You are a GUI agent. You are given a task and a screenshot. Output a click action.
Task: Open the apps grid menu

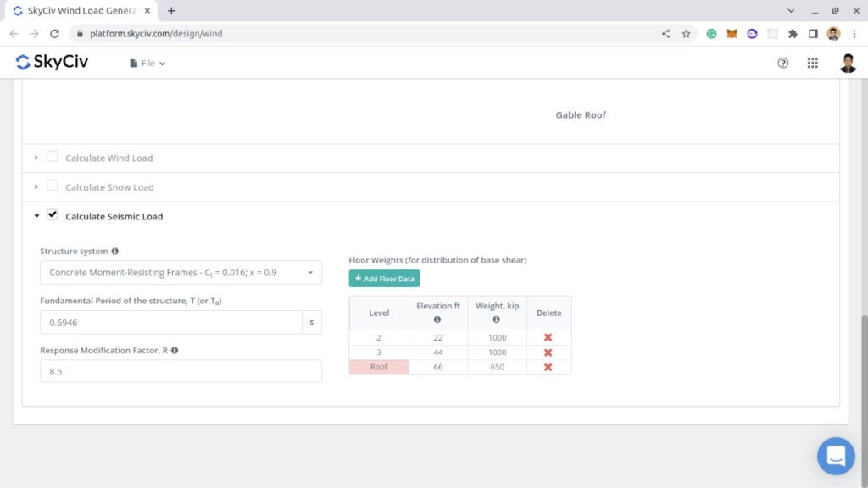[x=812, y=63]
